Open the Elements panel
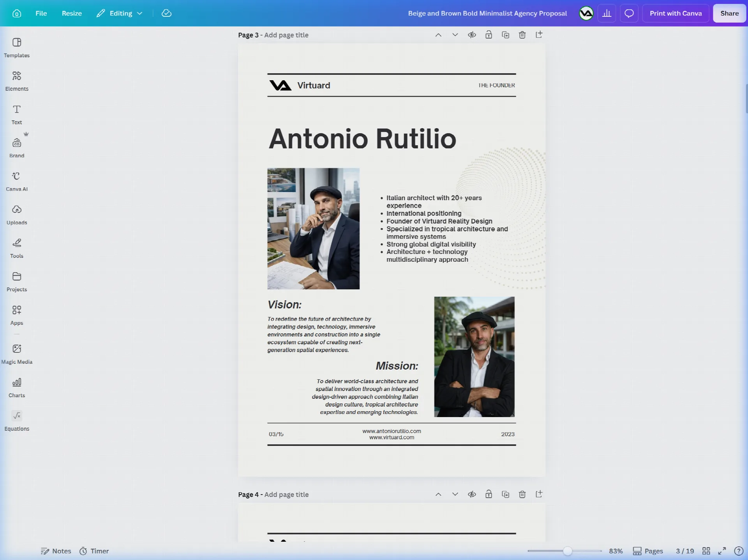 pyautogui.click(x=17, y=81)
